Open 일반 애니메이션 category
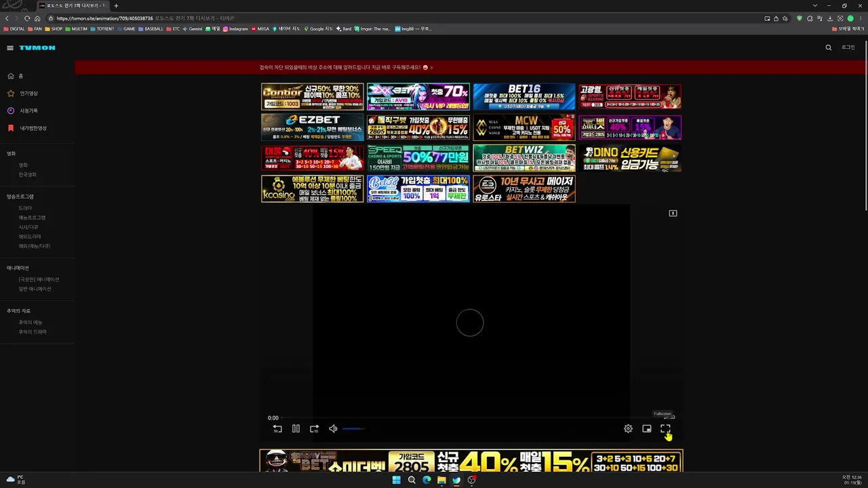Viewport: 868px width, 488px height. (35, 289)
